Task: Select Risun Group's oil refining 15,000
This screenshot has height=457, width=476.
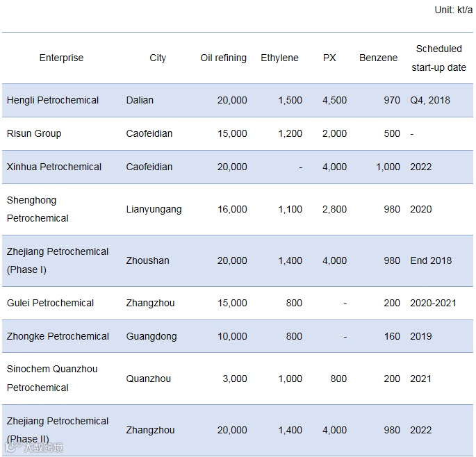Action: [x=232, y=133]
